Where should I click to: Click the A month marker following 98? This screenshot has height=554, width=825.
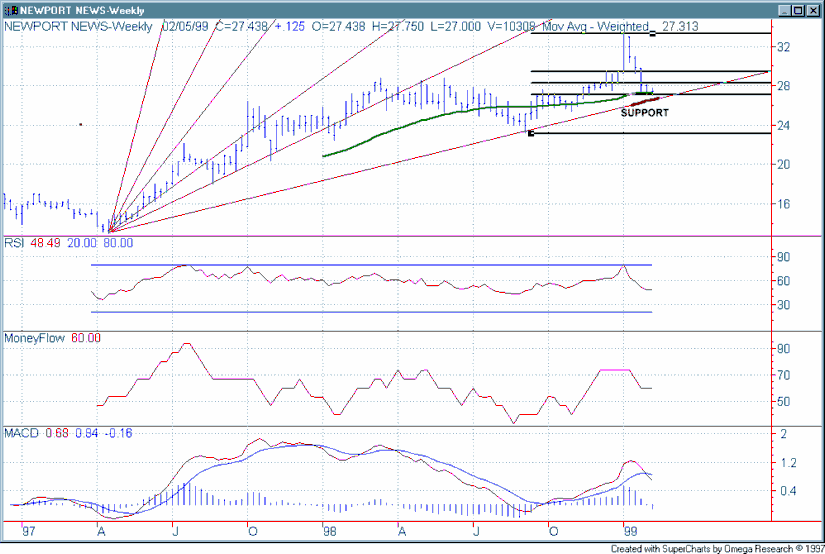pyautogui.click(x=402, y=531)
